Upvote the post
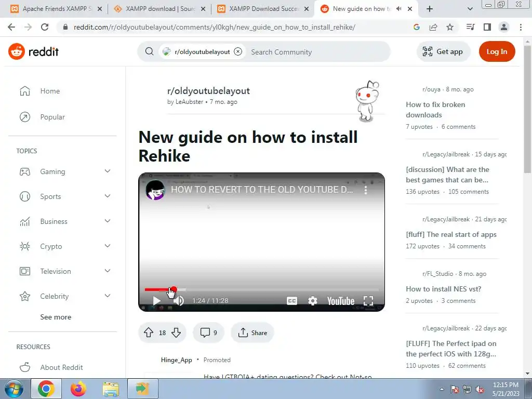 point(148,332)
